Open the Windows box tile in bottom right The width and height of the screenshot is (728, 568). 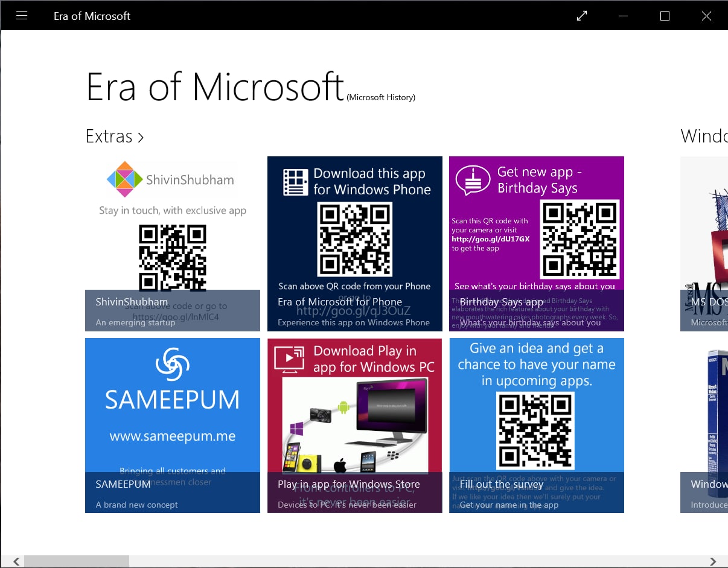point(704,426)
